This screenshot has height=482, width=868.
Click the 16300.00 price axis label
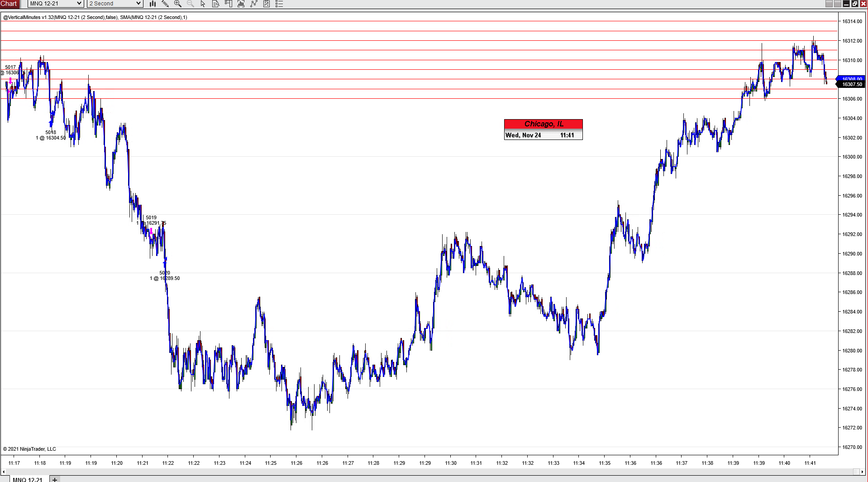click(x=852, y=157)
